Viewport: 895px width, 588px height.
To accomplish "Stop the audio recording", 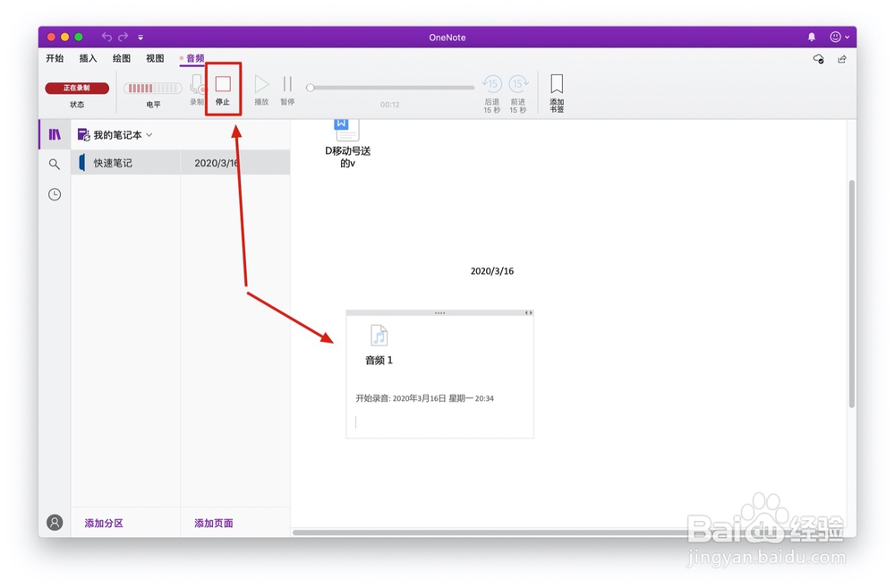I will coord(223,89).
